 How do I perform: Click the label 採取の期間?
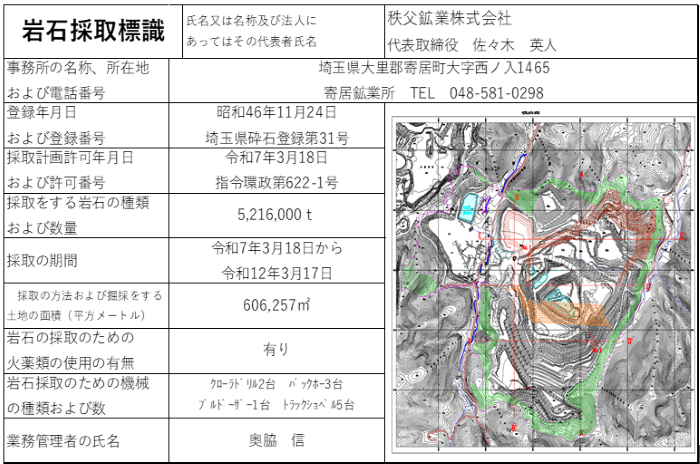tap(42, 260)
